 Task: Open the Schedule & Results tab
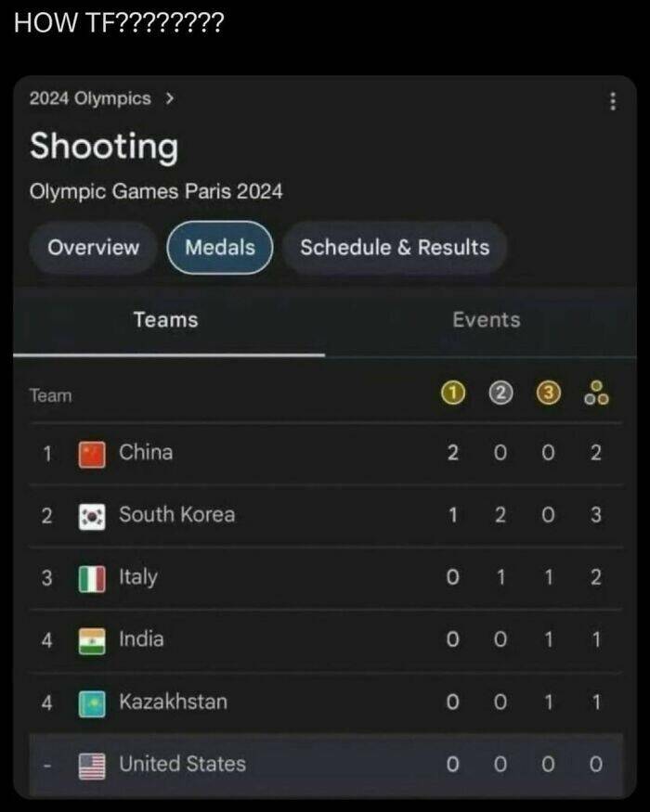click(x=395, y=248)
